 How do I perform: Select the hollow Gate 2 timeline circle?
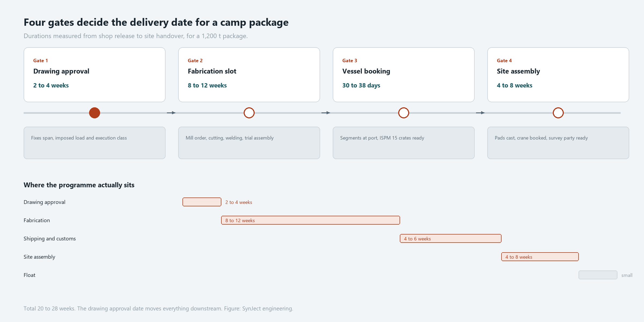249,113
